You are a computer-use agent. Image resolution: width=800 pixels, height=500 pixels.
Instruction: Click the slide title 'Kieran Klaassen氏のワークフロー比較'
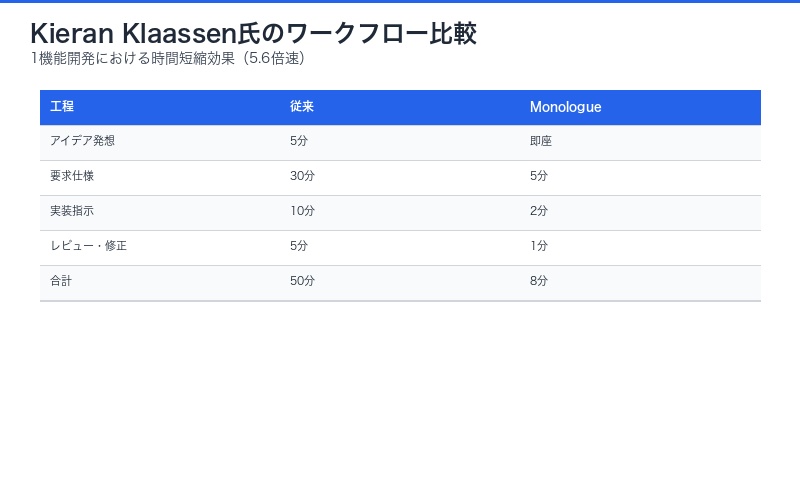(253, 34)
